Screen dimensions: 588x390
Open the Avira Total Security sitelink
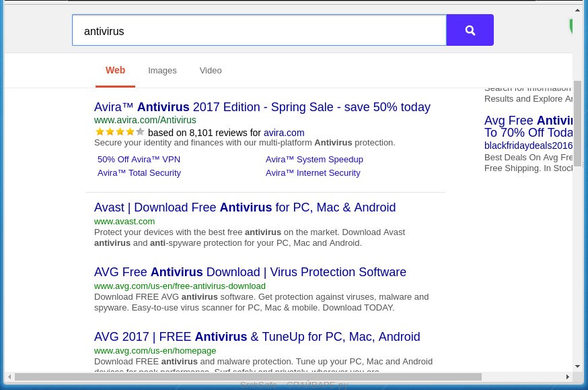(139, 173)
